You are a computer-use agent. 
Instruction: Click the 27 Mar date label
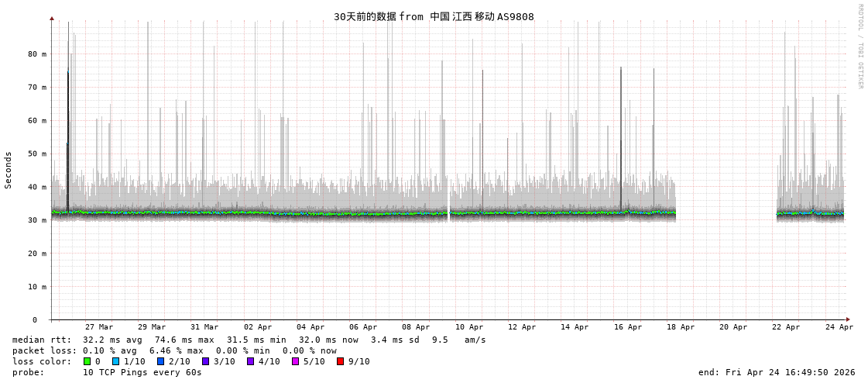pyautogui.click(x=99, y=327)
